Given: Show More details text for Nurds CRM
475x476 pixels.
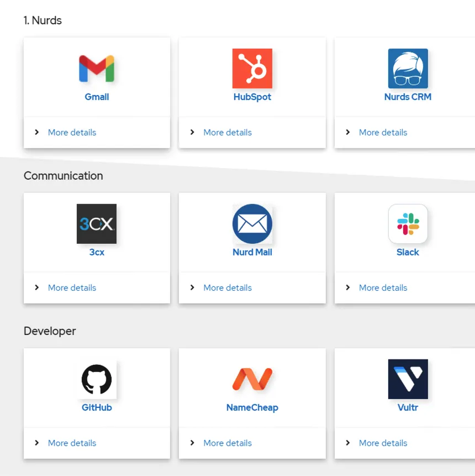Looking at the screenshot, I should point(383,132).
